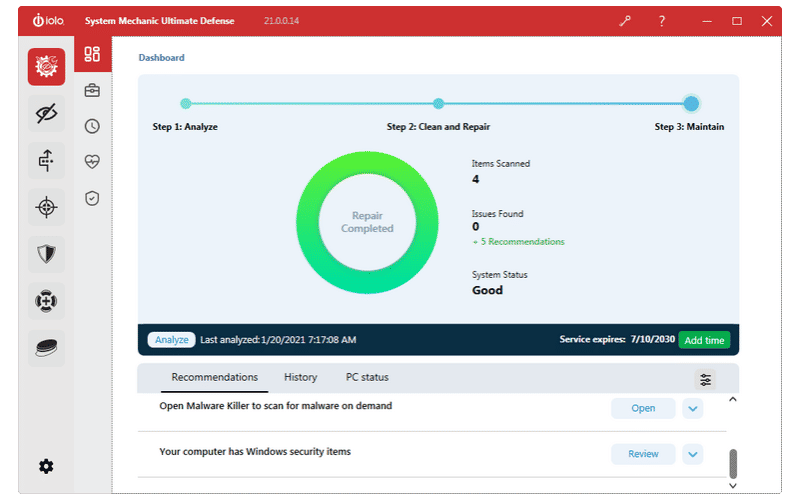Open settings gear at sidebar bottom

coord(46,466)
